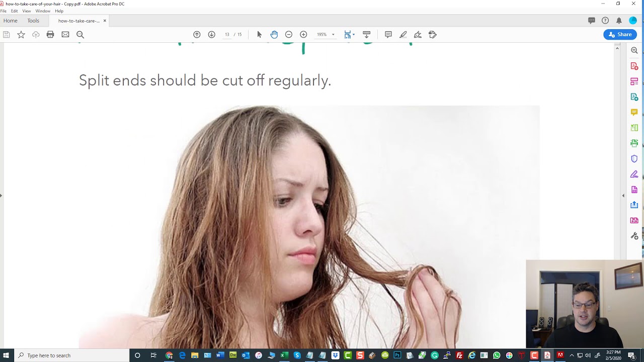Switch to the Tools tab
The height and width of the screenshot is (362, 644).
33,21
